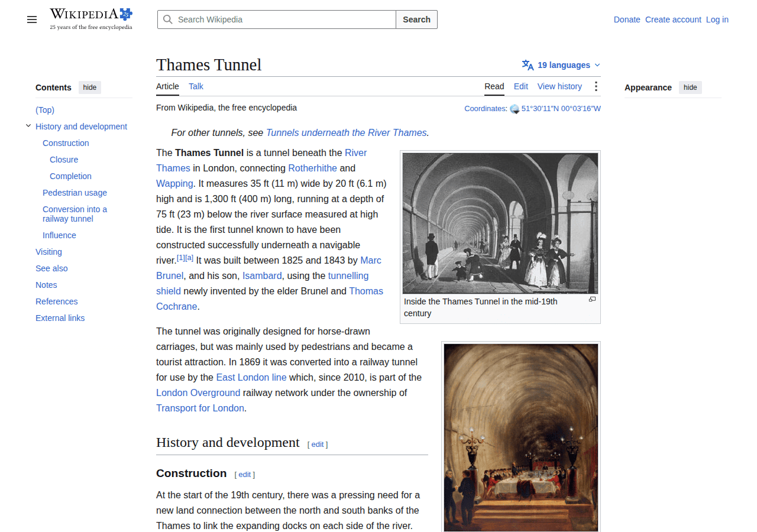The height and width of the screenshot is (532, 757).
Task: Open the Wapping link
Action: tap(174, 183)
